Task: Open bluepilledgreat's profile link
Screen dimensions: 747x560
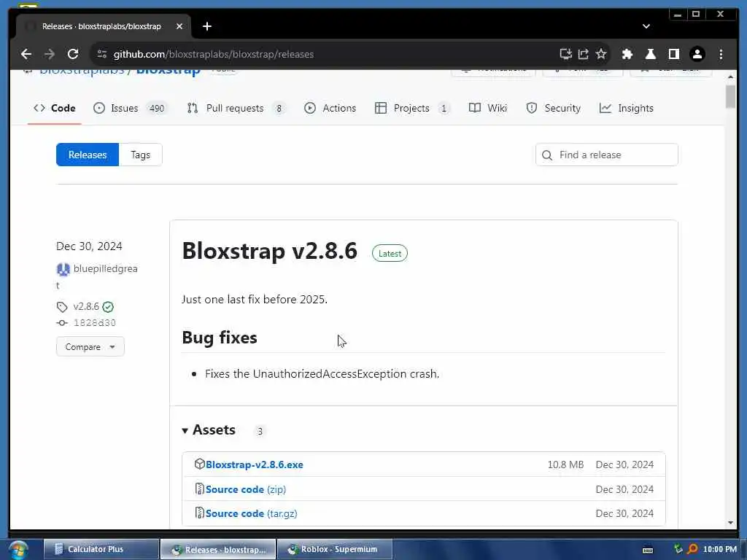Action: pyautogui.click(x=105, y=268)
